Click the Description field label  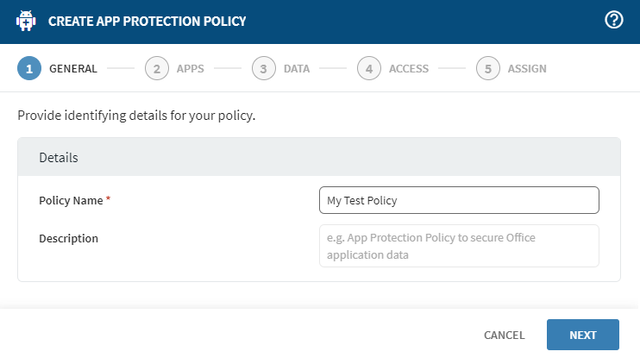pos(68,238)
